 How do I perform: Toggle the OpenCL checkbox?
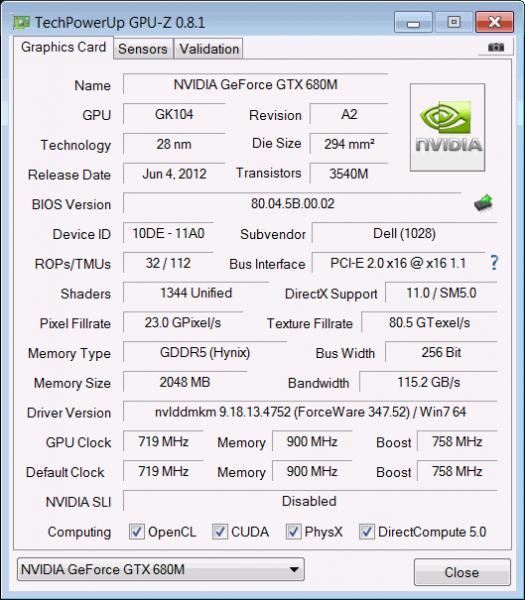[137, 532]
